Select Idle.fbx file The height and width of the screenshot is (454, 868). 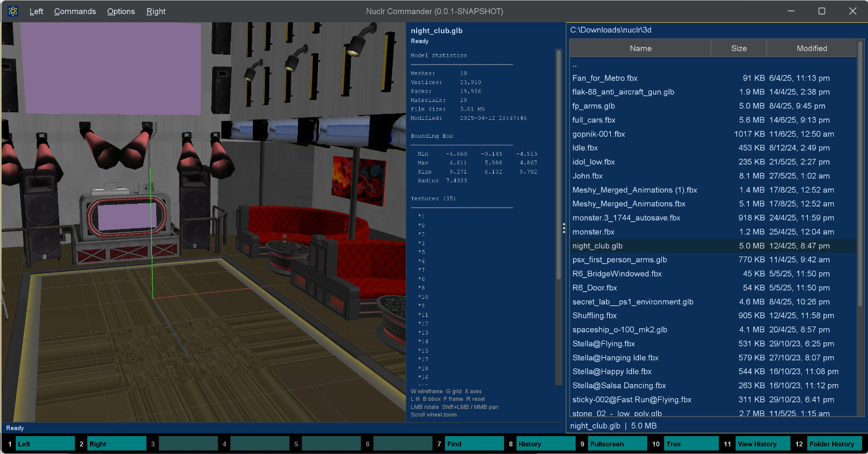pyautogui.click(x=713, y=148)
